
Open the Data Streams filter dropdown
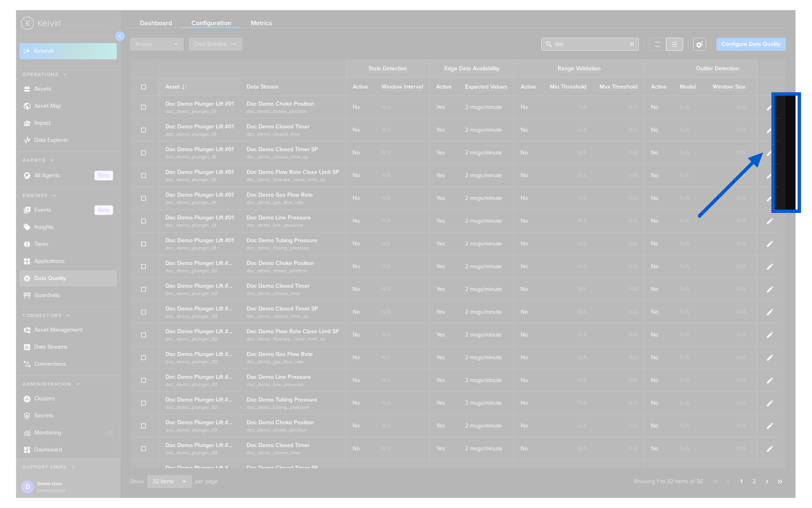215,44
